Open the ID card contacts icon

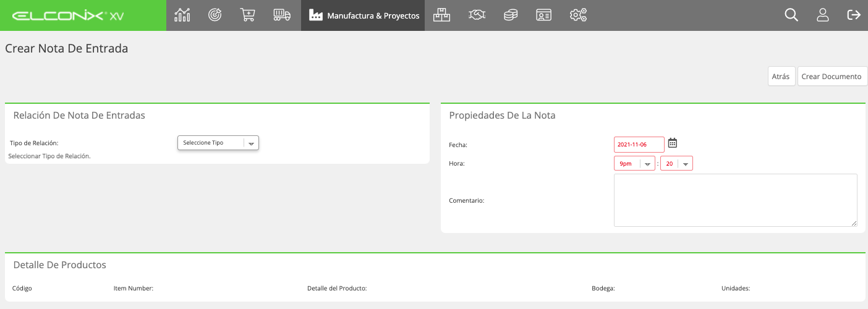coord(543,15)
